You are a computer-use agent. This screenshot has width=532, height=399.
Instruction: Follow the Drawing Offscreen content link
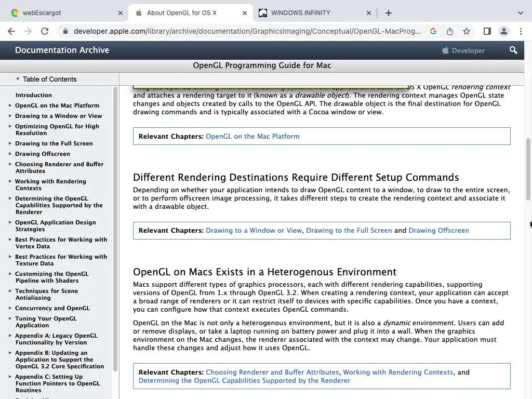[438, 230]
